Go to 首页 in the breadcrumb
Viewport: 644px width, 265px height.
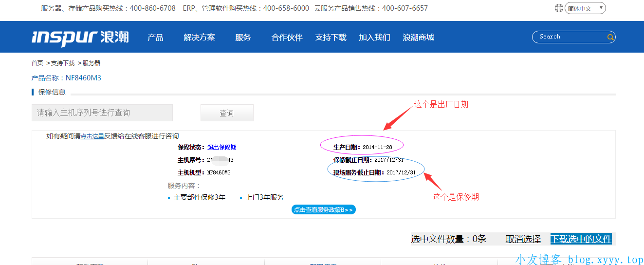[x=37, y=63]
